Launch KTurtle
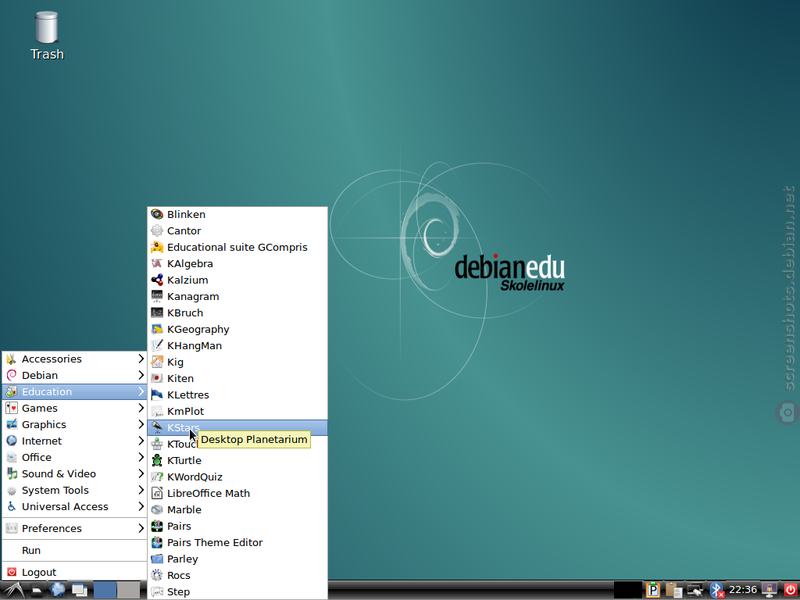This screenshot has width=800, height=600. (x=237, y=460)
